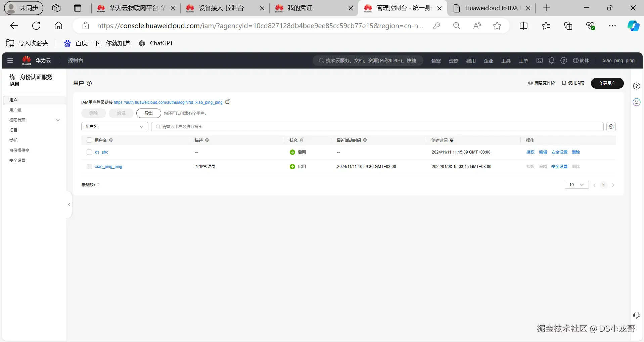
Task: Open 安全设置 for xiao_ping_ping
Action: (559, 167)
